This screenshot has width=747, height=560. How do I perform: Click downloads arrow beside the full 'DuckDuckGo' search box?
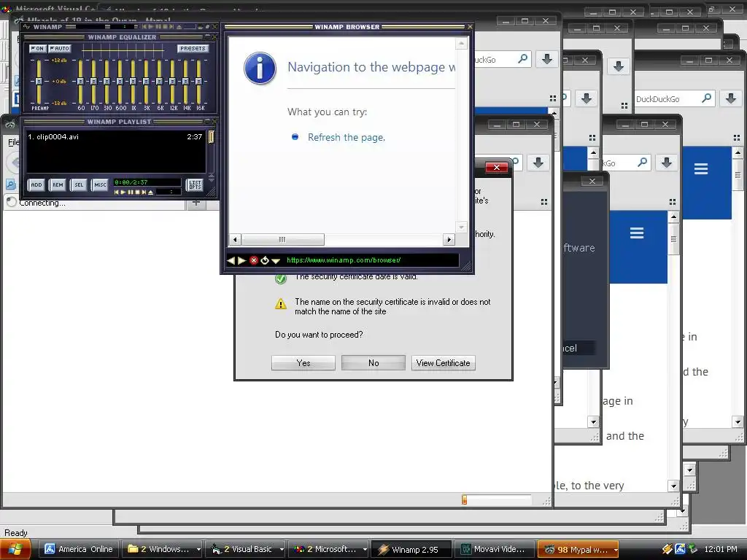coord(731,98)
